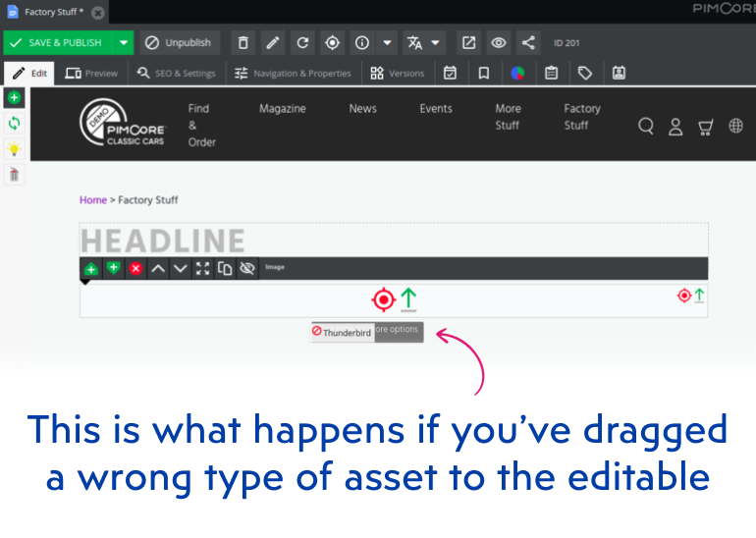
Task: Select the Factory Stuff document tab
Action: [54, 12]
